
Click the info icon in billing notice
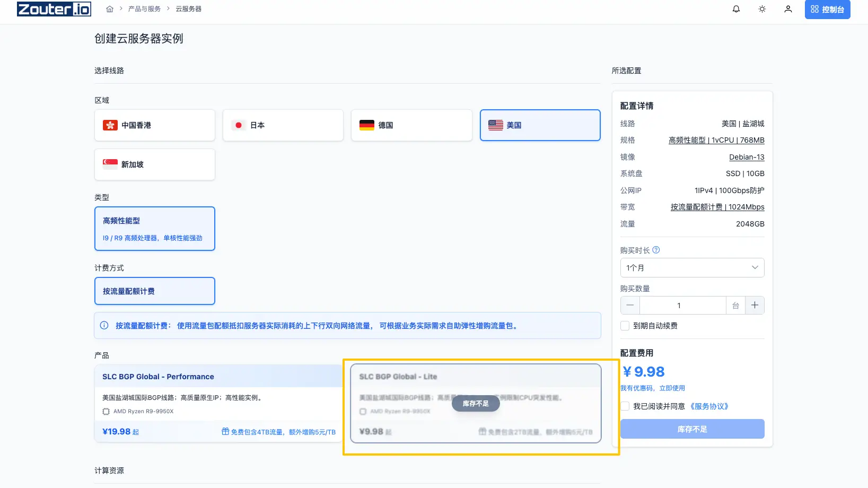pyautogui.click(x=104, y=326)
